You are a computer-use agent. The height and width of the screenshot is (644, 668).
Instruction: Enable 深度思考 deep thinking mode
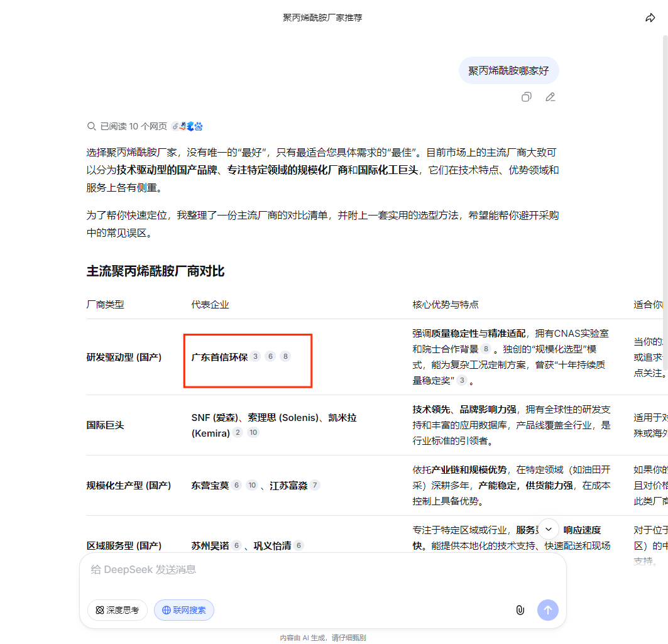(117, 609)
